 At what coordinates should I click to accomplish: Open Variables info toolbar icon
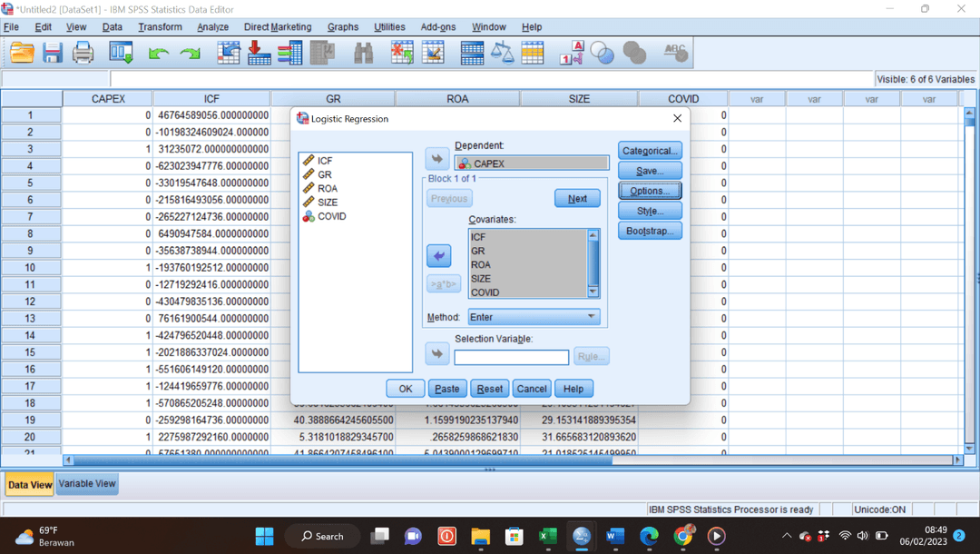(x=290, y=54)
